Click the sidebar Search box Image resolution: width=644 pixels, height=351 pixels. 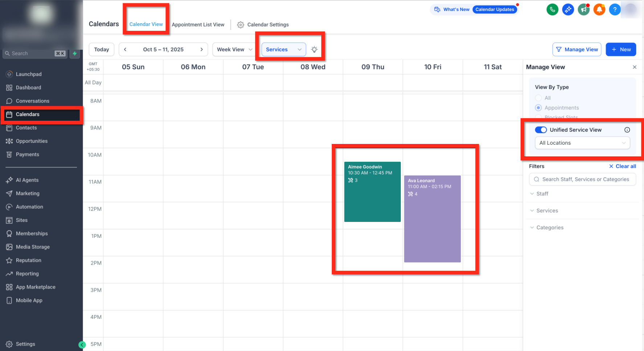pos(35,53)
